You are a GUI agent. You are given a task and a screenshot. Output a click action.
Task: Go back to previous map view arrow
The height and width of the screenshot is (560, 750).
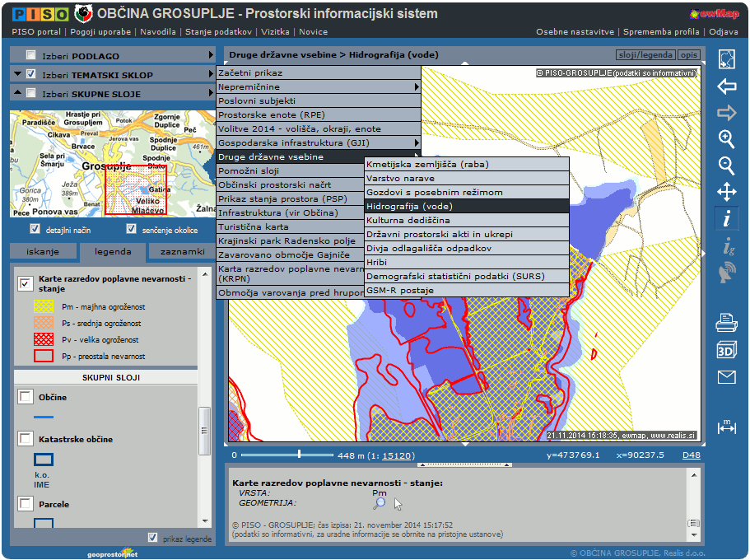tap(726, 86)
